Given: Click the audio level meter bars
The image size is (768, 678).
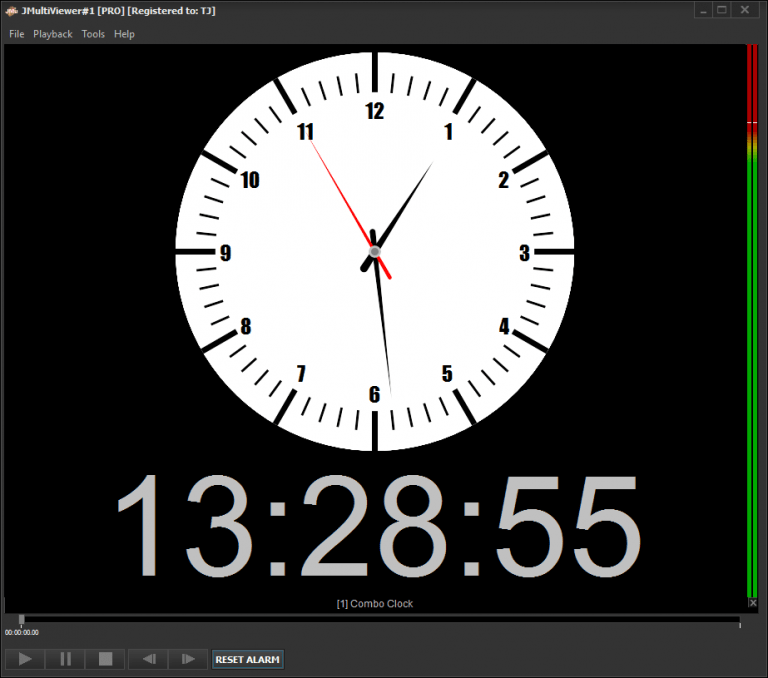Looking at the screenshot, I should (x=752, y=321).
